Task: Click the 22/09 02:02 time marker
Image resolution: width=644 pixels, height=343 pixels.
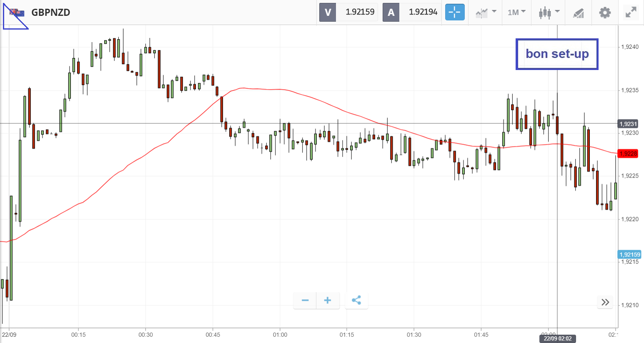Action: click(557, 338)
